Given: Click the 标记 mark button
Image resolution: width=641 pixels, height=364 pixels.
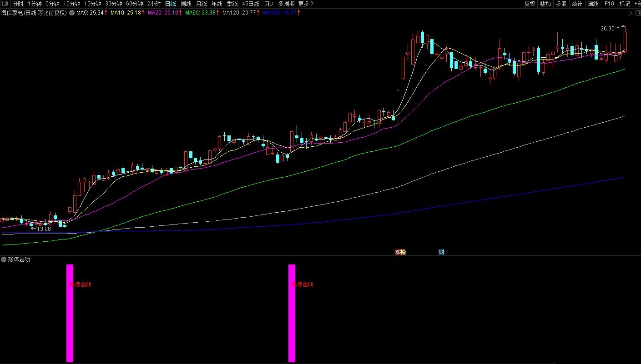Looking at the screenshot, I should (625, 4).
